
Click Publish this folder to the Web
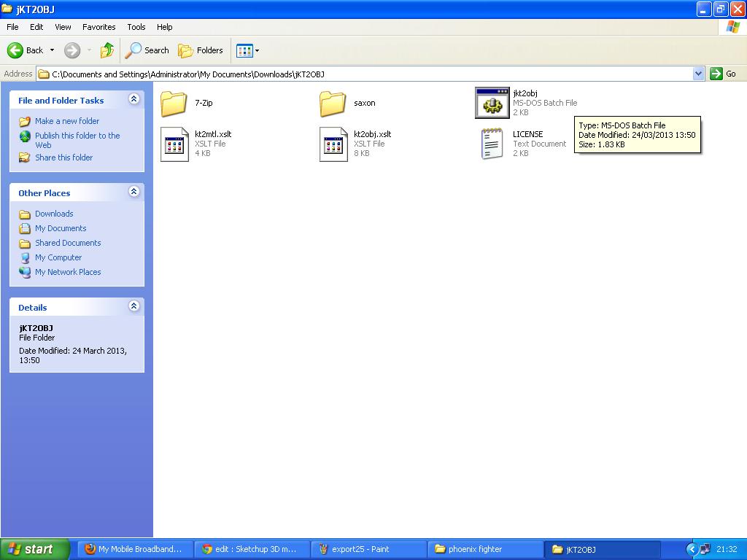click(77, 140)
